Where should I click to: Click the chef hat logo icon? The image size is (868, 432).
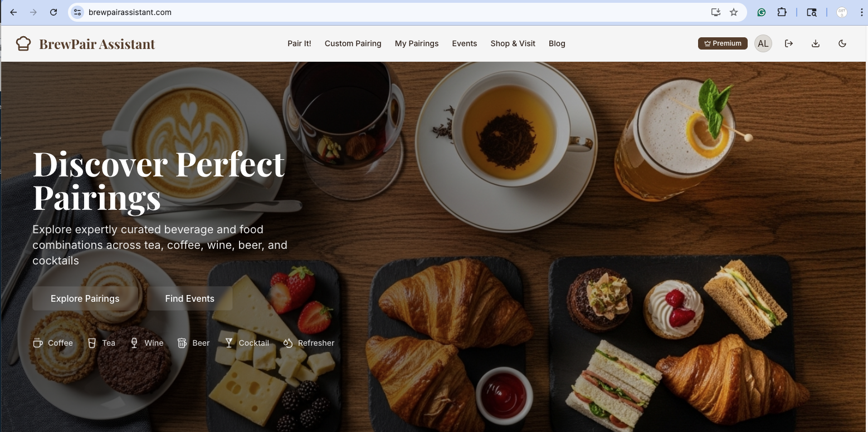(23, 43)
